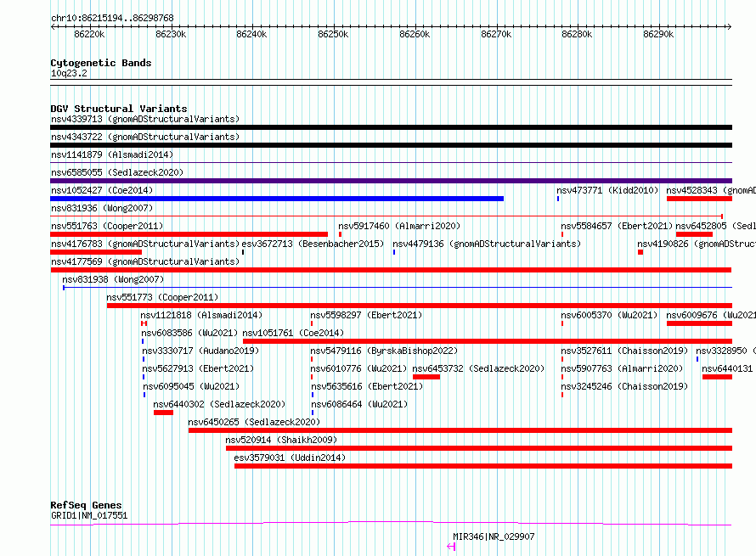
Task: Open nsv1121818 (Alsmadi2014) variant
Action: pyautogui.click(x=201, y=315)
